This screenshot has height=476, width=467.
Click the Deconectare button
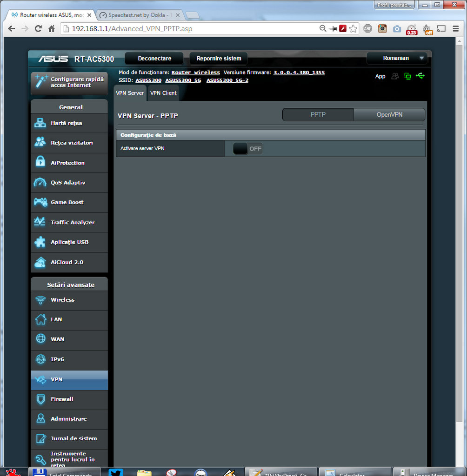(x=154, y=59)
